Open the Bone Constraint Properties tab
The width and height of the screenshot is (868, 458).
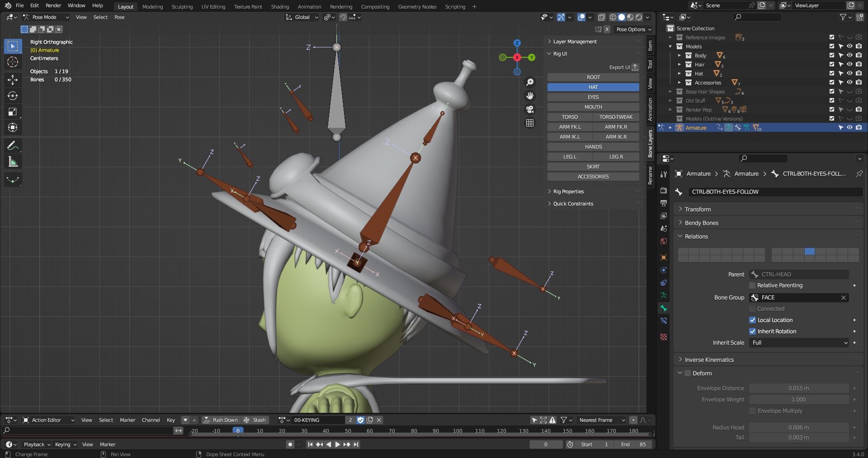tap(663, 321)
